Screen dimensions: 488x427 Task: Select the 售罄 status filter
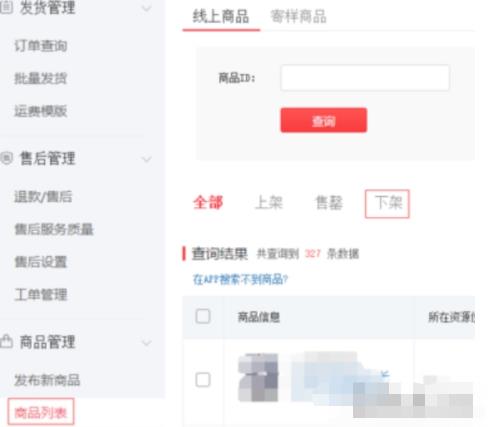[x=329, y=202]
